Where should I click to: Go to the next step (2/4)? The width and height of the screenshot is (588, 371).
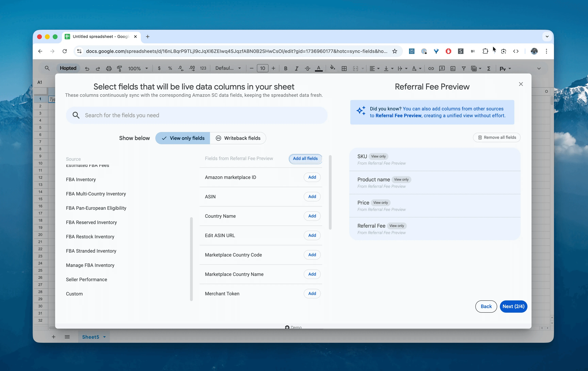(x=513, y=307)
